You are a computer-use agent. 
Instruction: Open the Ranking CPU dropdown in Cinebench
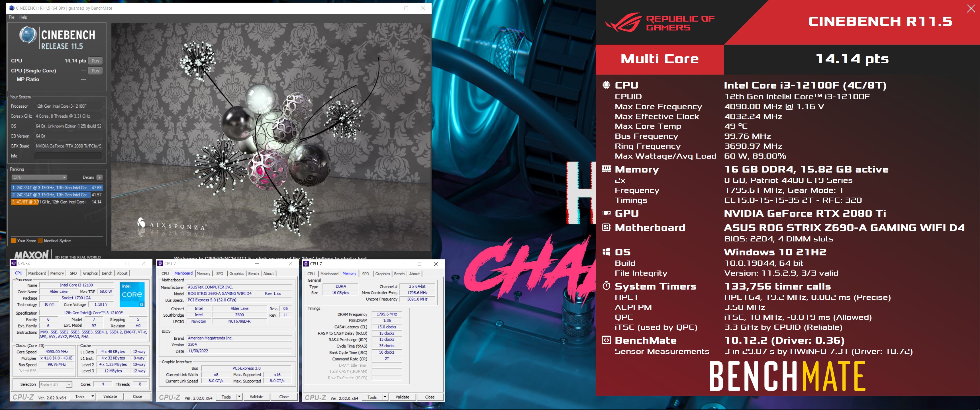point(39,177)
